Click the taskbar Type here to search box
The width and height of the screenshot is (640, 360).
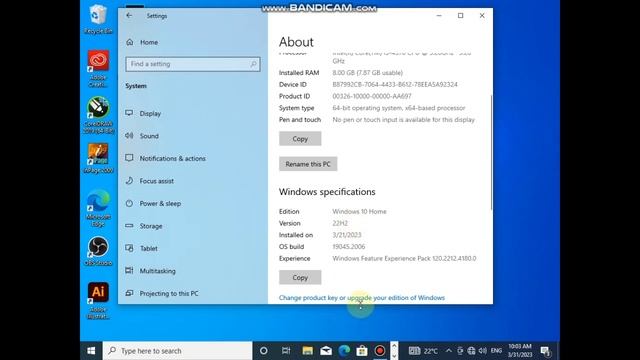pyautogui.click(x=178, y=351)
